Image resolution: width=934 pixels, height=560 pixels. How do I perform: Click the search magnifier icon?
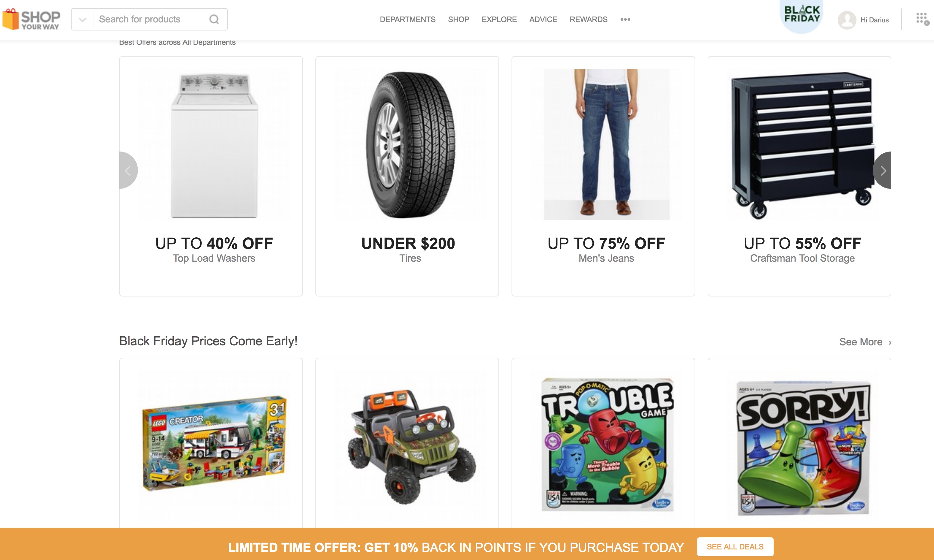(x=214, y=19)
